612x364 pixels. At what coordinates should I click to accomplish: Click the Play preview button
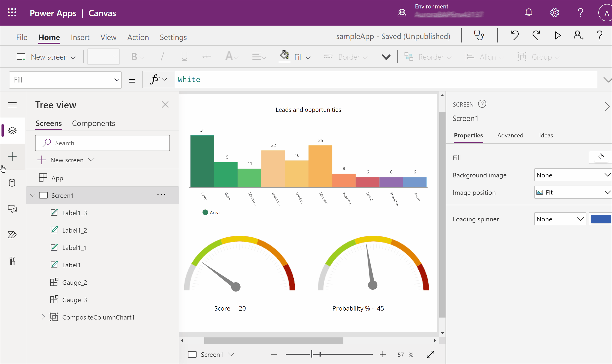coord(557,36)
